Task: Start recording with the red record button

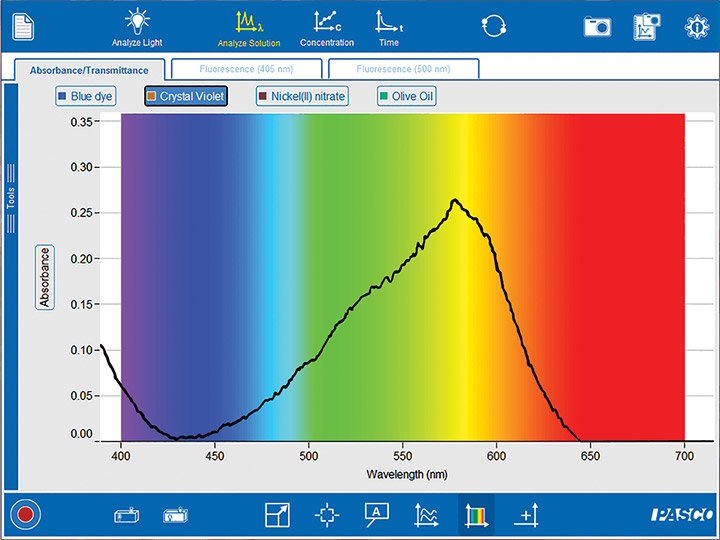Action: pos(25,514)
